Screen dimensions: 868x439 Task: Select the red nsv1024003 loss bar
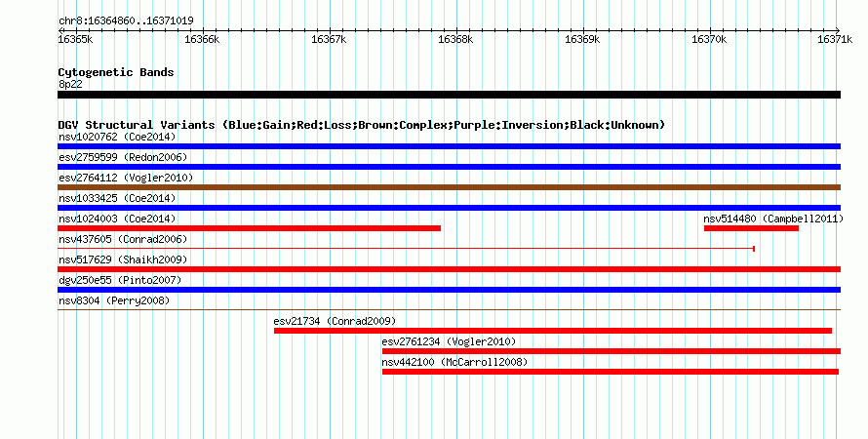[249, 228]
